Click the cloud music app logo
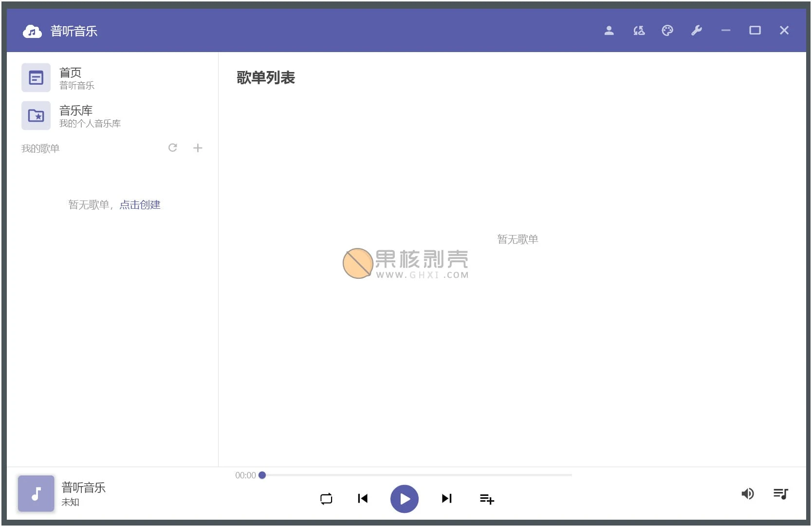Image resolution: width=812 pixels, height=527 pixels. 32,32
